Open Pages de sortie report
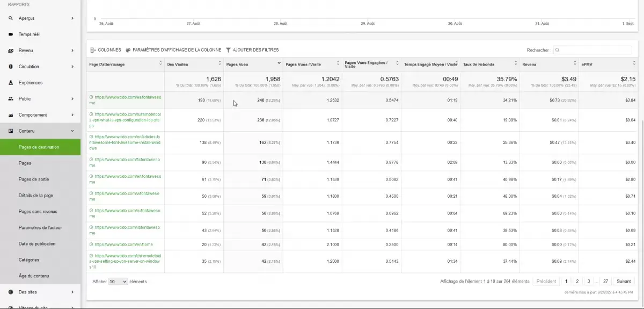 (x=40, y=179)
